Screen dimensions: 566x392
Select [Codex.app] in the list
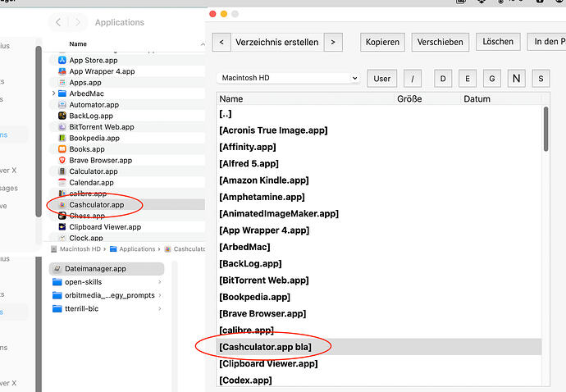click(379, 380)
